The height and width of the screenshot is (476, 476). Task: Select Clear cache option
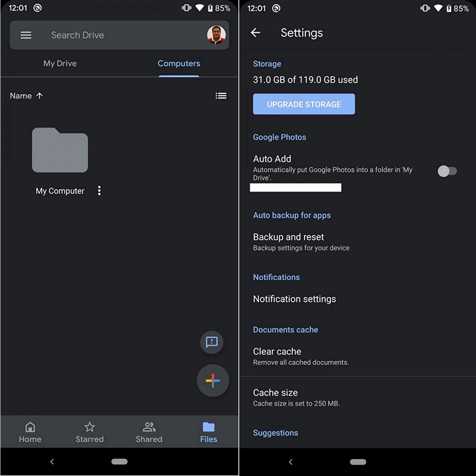point(358,356)
